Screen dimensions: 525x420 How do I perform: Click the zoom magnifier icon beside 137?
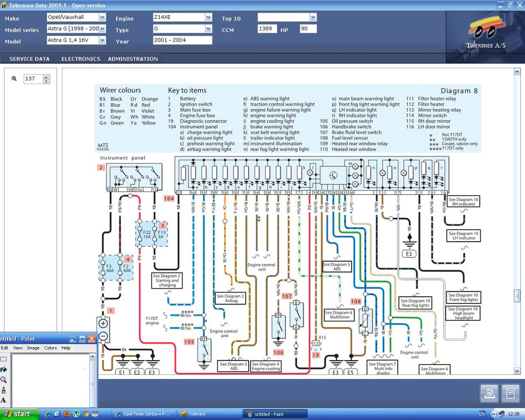point(14,78)
